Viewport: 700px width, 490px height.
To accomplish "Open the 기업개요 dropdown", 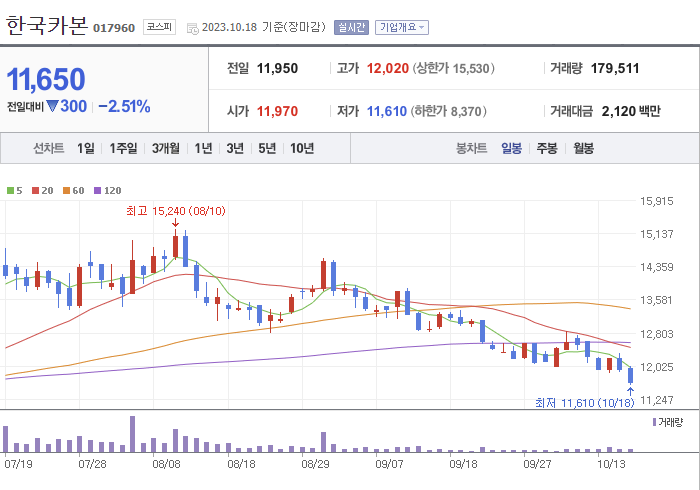I will click(402, 27).
